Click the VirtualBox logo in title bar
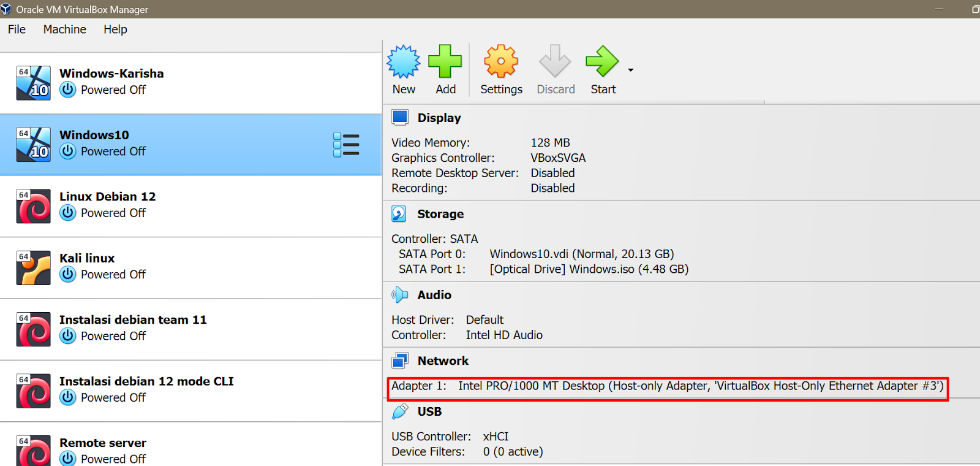 pyautogui.click(x=6, y=9)
